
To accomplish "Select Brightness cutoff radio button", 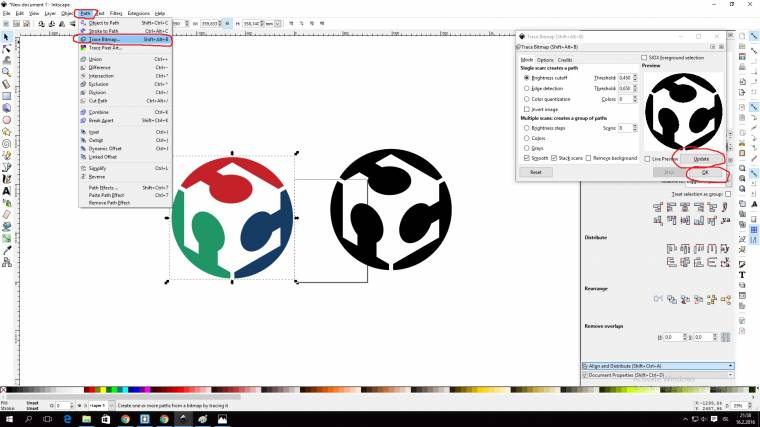I will pyautogui.click(x=526, y=78).
